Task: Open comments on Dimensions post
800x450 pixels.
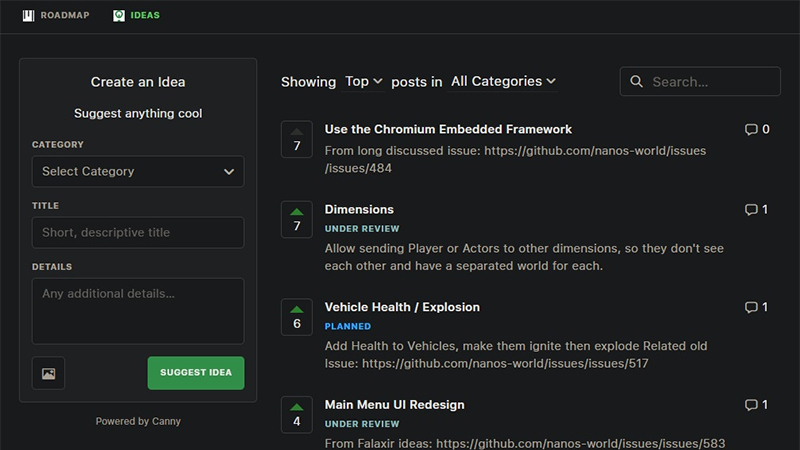Action: coord(757,210)
